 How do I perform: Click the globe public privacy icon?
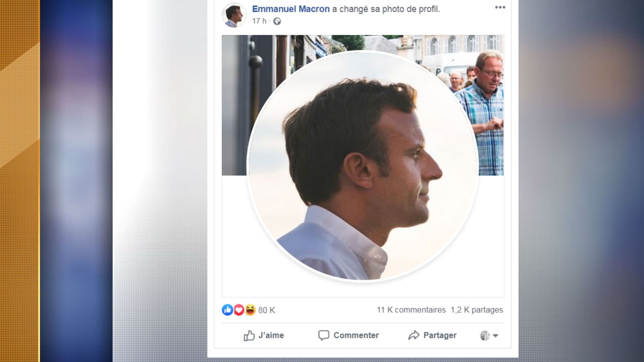point(277,21)
